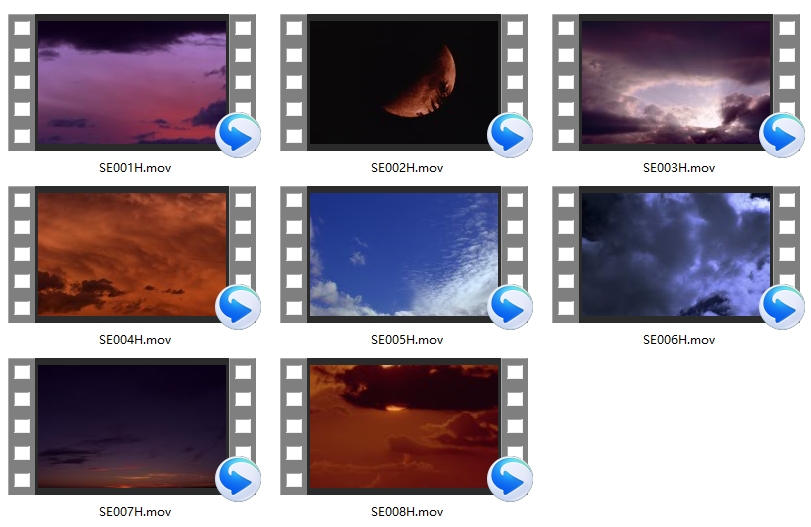Click the player badge icon on SE007H.mov

[238, 479]
